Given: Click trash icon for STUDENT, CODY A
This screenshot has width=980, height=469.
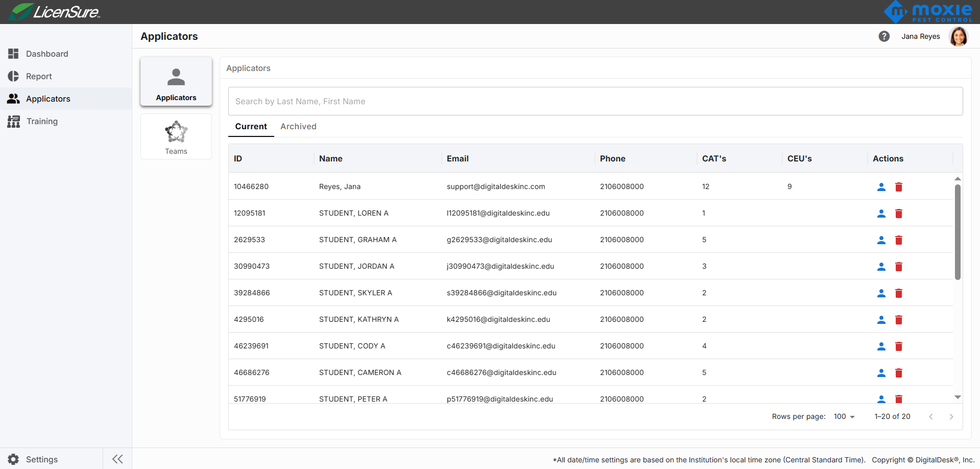Looking at the screenshot, I should 899,346.
